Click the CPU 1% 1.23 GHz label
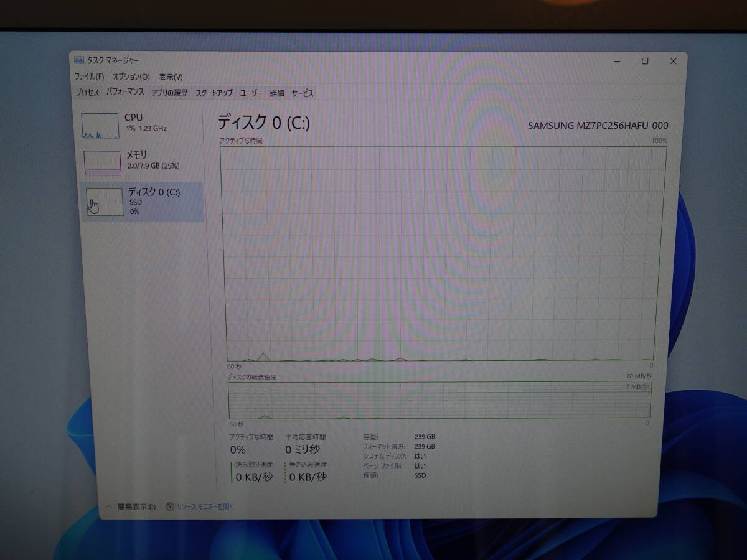The width and height of the screenshot is (747, 560). (146, 123)
